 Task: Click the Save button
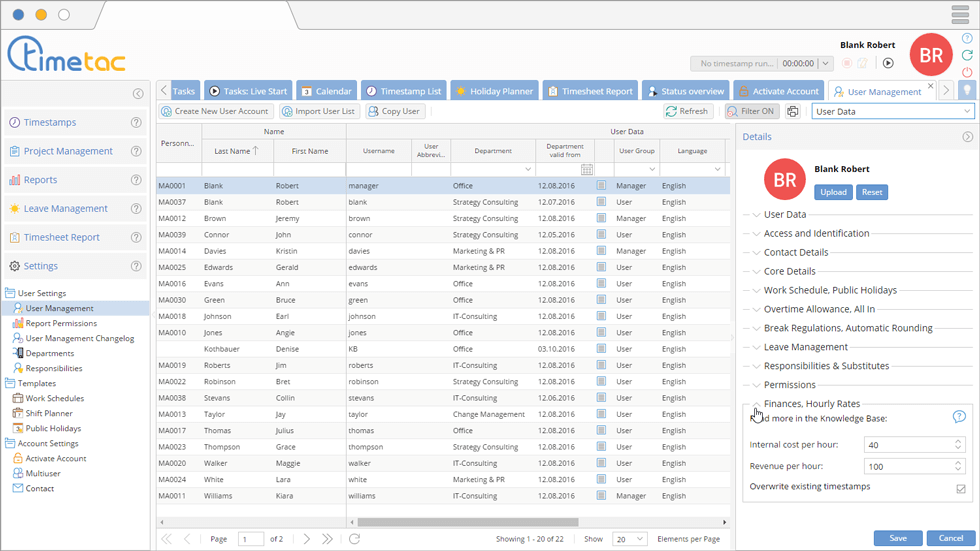pyautogui.click(x=897, y=538)
